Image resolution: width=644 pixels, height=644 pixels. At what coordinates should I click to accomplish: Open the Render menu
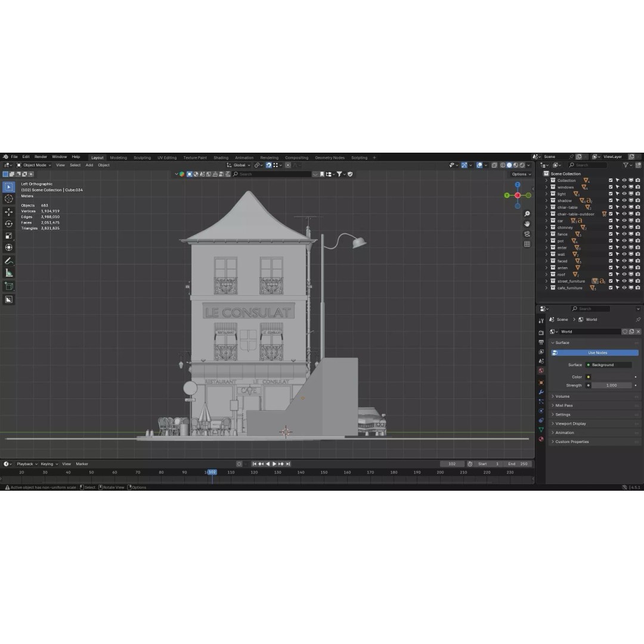coord(41,157)
